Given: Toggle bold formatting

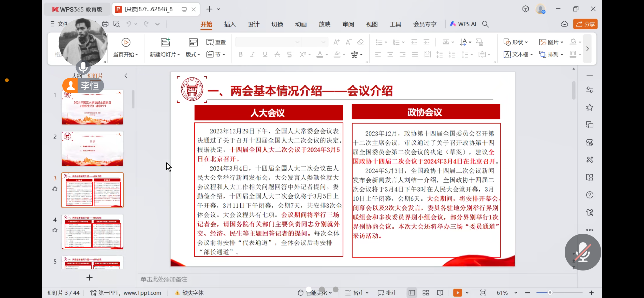Looking at the screenshot, I should (240, 54).
